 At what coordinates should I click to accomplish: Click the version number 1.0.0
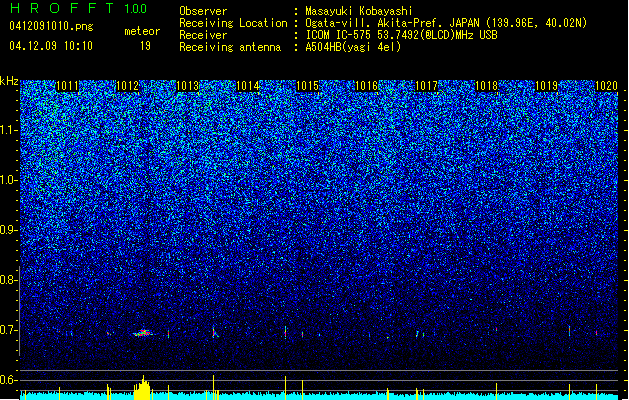click(x=136, y=9)
